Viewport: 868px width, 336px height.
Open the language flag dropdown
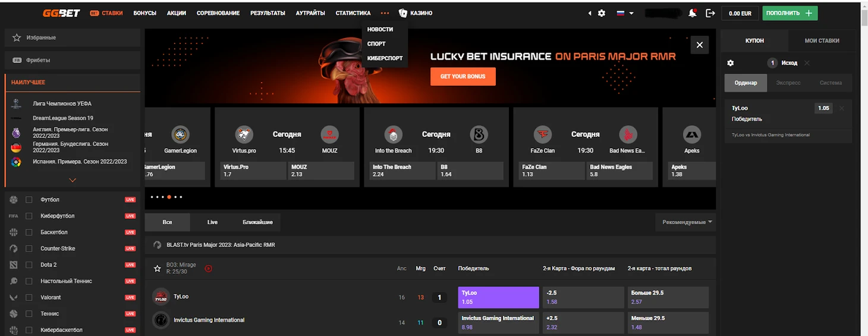[625, 13]
